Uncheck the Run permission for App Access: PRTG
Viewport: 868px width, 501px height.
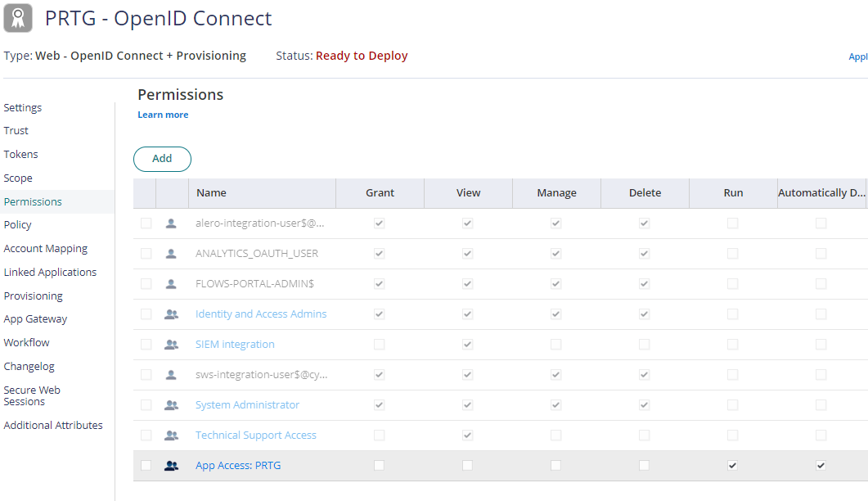click(x=732, y=465)
